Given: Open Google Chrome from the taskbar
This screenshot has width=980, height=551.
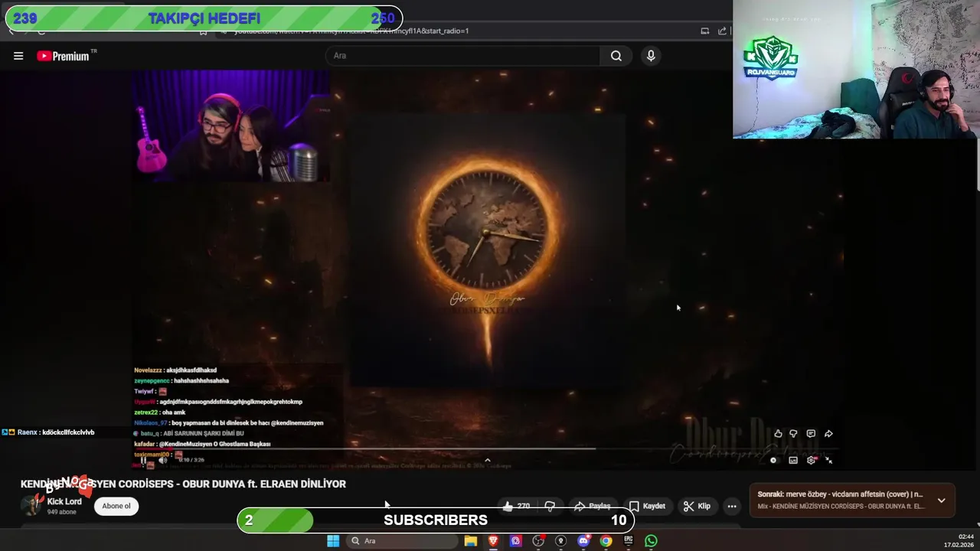Looking at the screenshot, I should pyautogui.click(x=606, y=541).
